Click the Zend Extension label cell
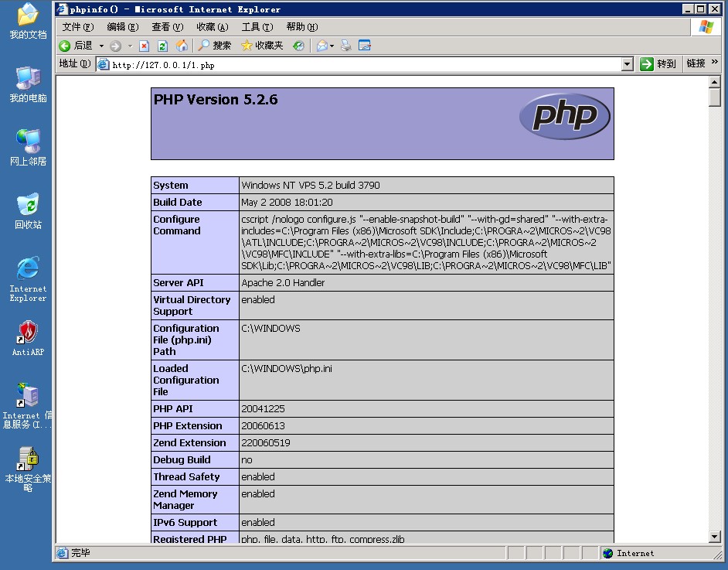The height and width of the screenshot is (570, 728). (195, 442)
